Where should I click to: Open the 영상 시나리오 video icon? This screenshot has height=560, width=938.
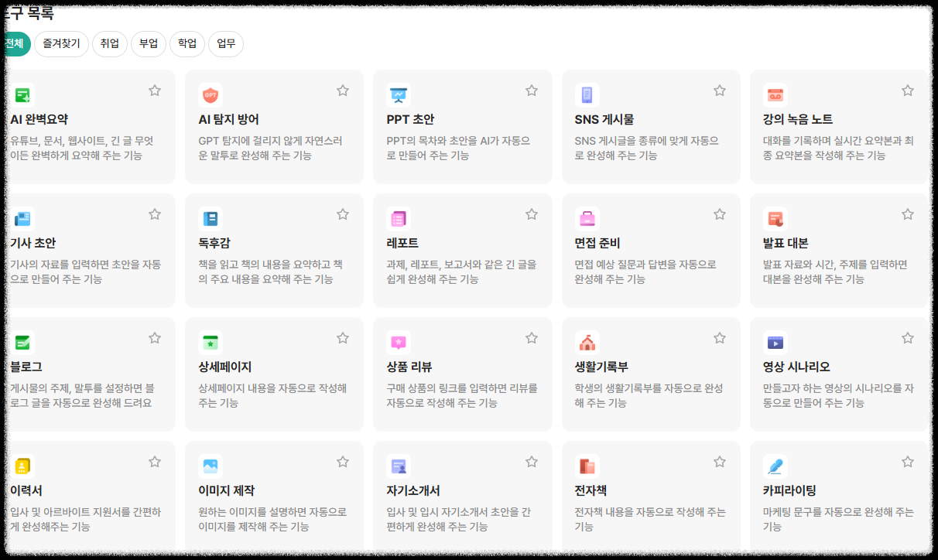coord(775,342)
